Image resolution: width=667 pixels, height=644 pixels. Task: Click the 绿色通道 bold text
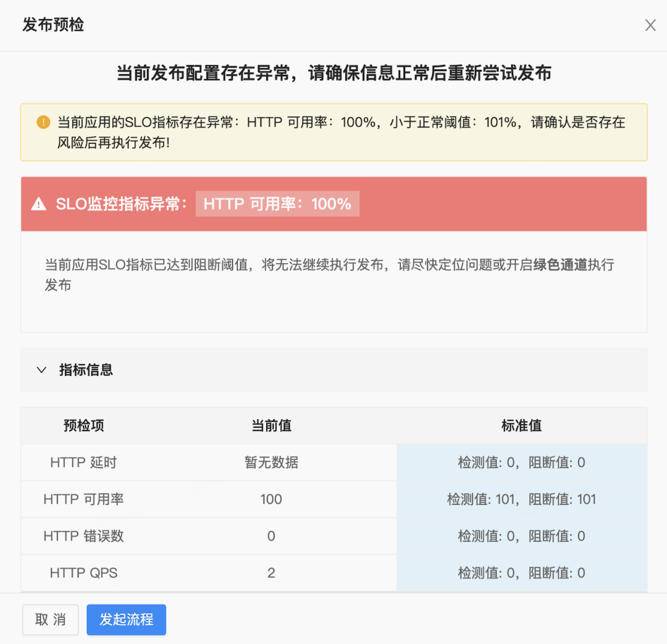tap(560, 264)
